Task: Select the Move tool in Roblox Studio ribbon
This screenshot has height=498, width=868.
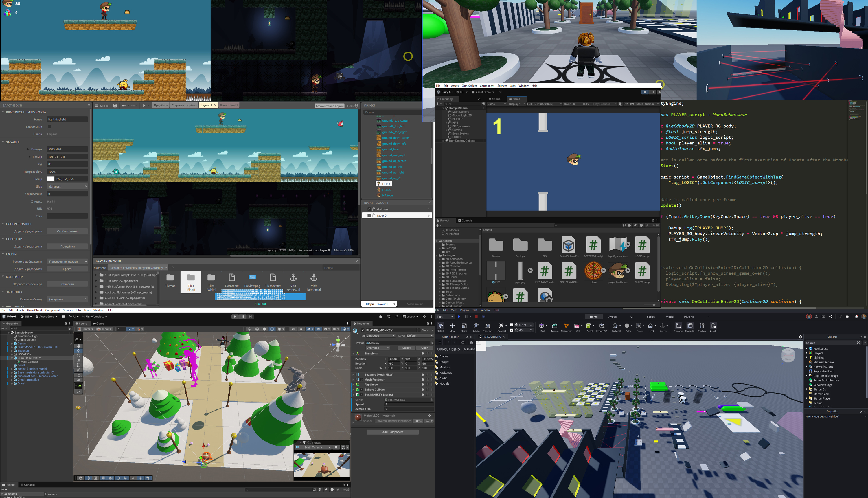Action: [452, 327]
